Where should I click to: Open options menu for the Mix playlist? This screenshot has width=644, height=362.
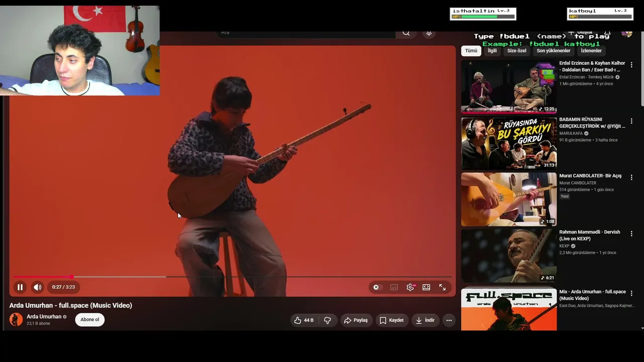pyautogui.click(x=631, y=293)
